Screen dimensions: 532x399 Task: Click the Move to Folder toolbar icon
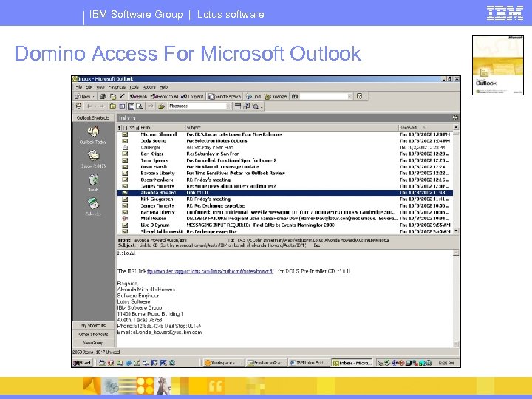[x=113, y=96]
